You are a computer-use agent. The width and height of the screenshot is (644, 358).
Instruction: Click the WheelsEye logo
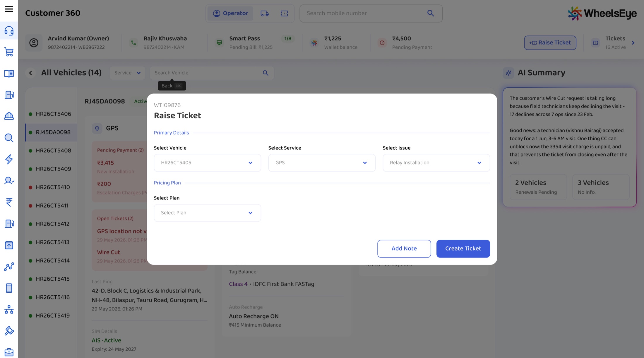pyautogui.click(x=602, y=13)
